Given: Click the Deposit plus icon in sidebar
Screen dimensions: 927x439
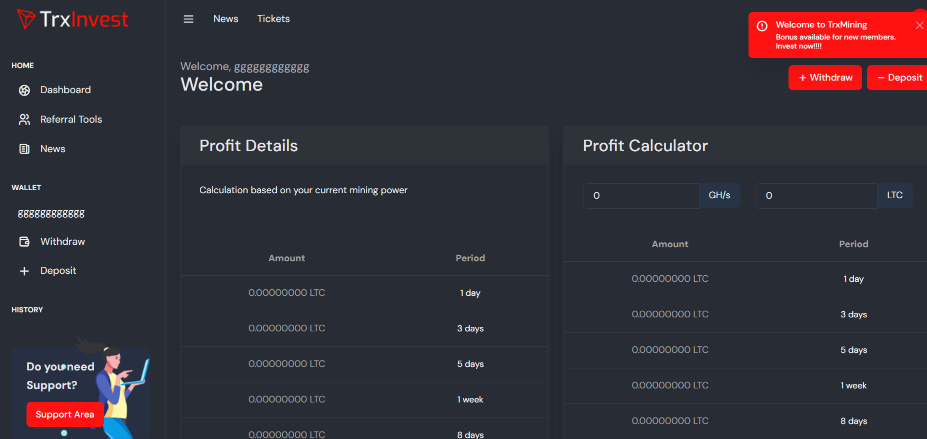Looking at the screenshot, I should [24, 271].
